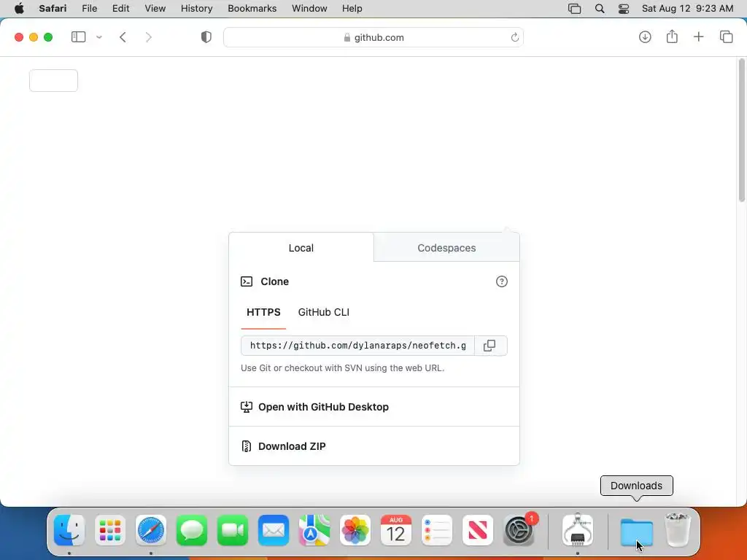Open the Share sheet icon
747x560 pixels.
click(672, 36)
